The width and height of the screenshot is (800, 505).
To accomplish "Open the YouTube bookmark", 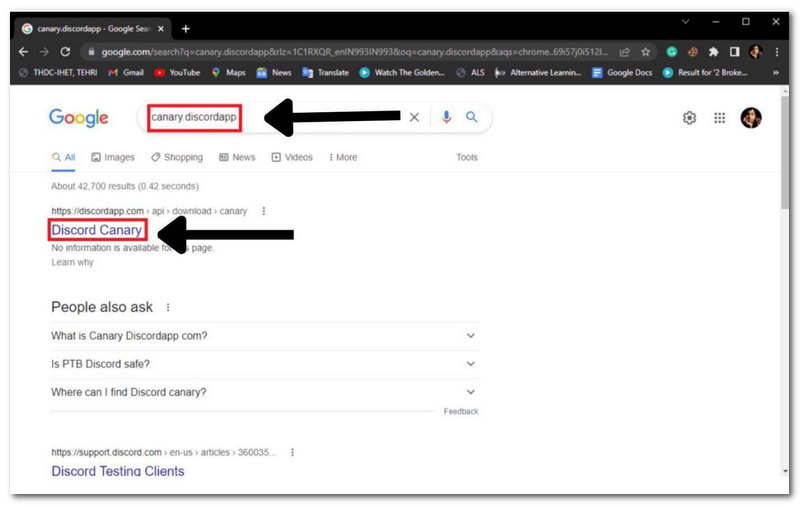I will [x=177, y=72].
